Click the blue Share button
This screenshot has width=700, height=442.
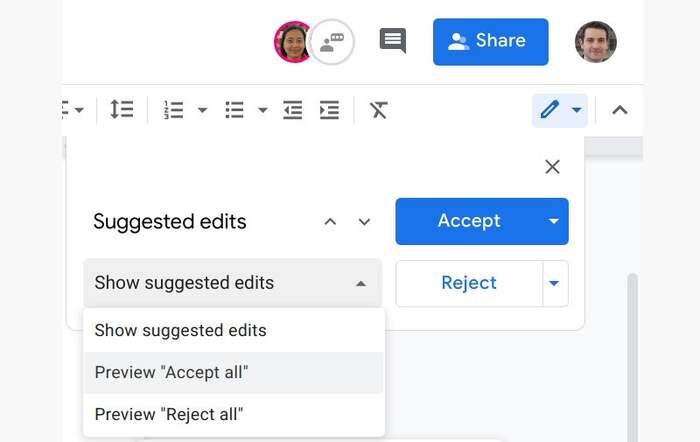490,41
